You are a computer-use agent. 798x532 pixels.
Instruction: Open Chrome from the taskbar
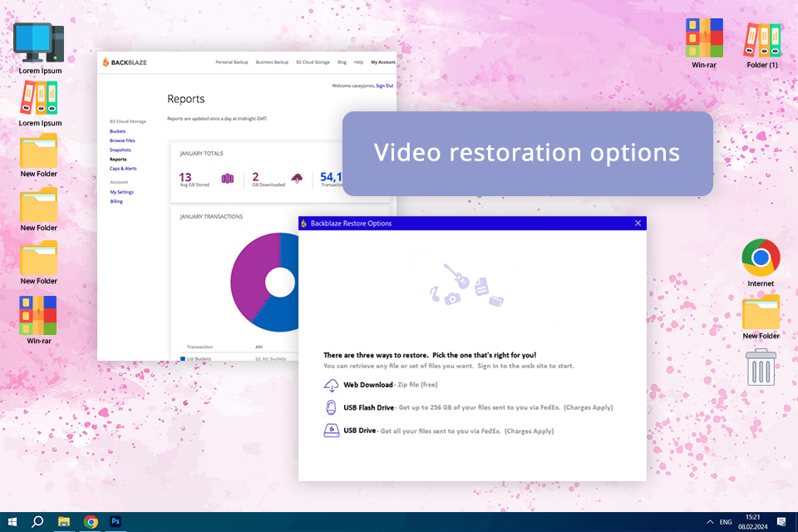[x=91, y=522]
